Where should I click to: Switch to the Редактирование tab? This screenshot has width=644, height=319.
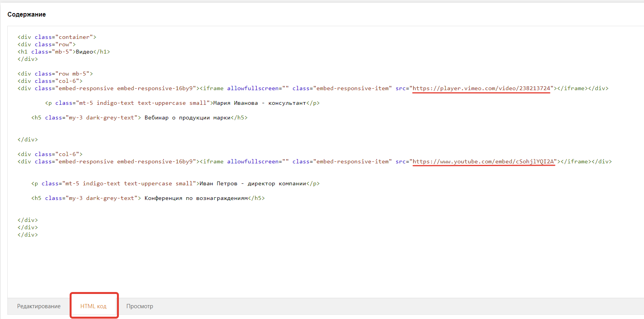(x=39, y=306)
